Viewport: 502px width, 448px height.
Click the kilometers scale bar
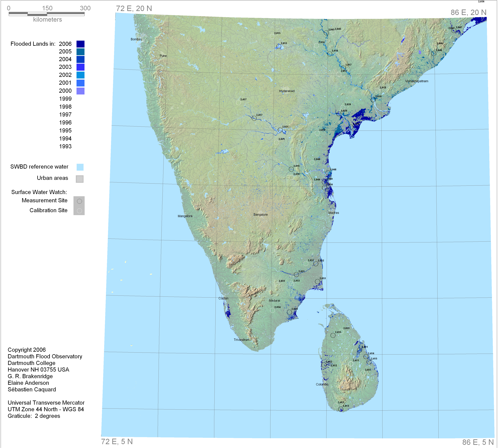[47, 14]
